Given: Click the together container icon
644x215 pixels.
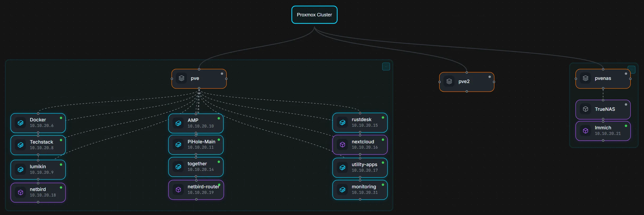Looking at the screenshot, I should point(178,167).
